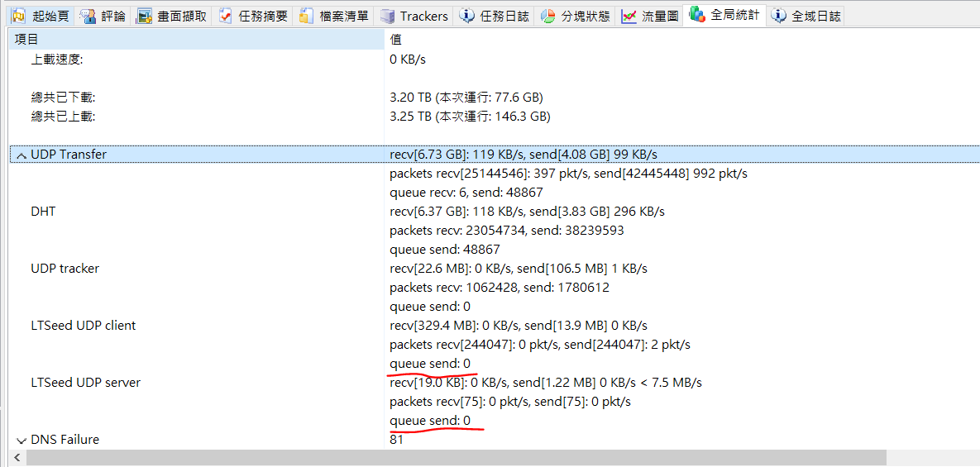The image size is (980, 467).
Task: Open the 全域日誌 tab
Action: coord(806,16)
